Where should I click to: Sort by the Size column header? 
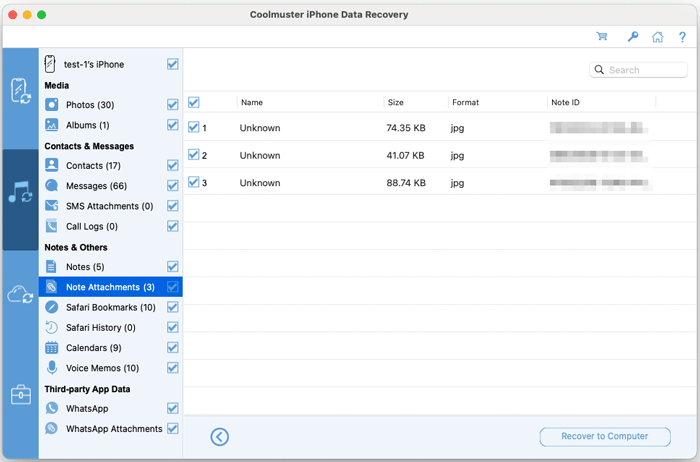pos(396,102)
